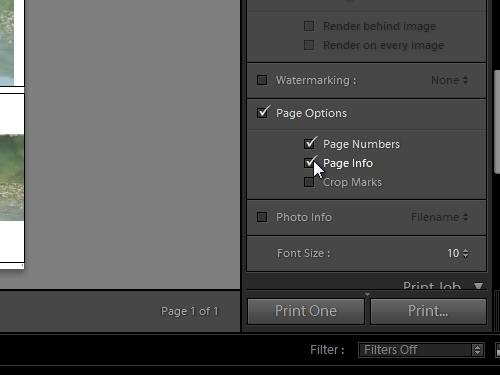Click the Filter dropdown arrows icon
This screenshot has width=500, height=375.
pyautogui.click(x=478, y=350)
